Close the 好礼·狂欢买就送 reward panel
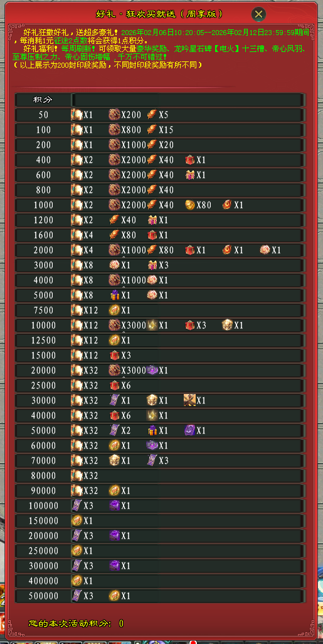This screenshot has height=644, width=323. 258,14
